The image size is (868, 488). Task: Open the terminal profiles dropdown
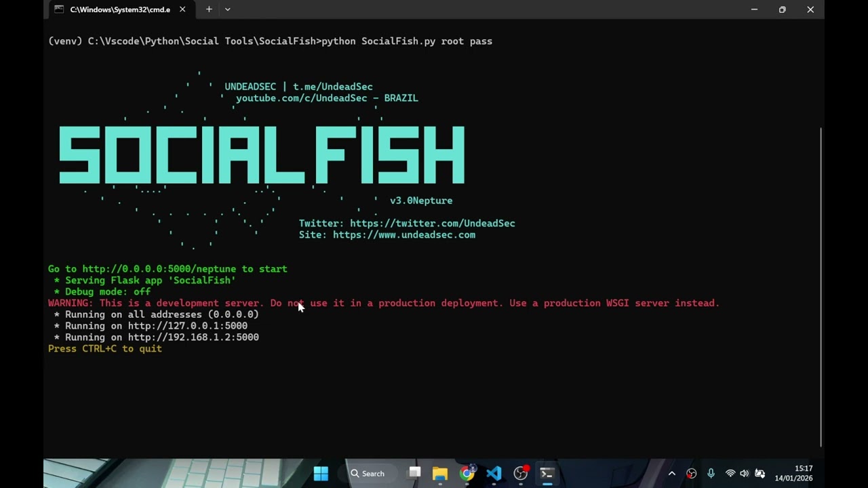(x=227, y=9)
